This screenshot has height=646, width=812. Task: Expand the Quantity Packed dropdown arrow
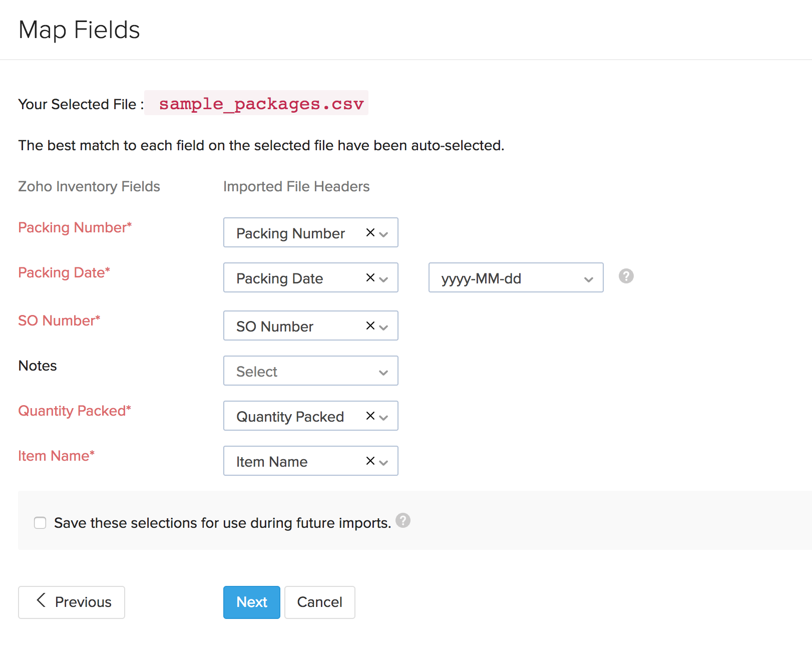point(384,417)
